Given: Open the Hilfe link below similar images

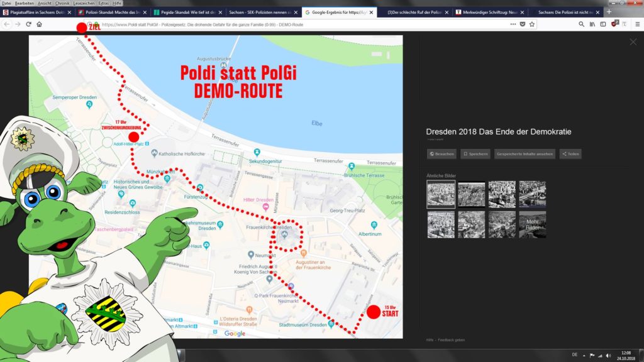Looking at the screenshot, I should (x=430, y=340).
